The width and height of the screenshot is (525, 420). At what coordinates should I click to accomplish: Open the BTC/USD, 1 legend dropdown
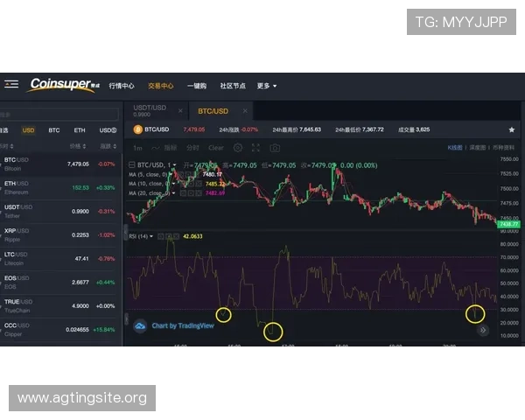pos(174,165)
